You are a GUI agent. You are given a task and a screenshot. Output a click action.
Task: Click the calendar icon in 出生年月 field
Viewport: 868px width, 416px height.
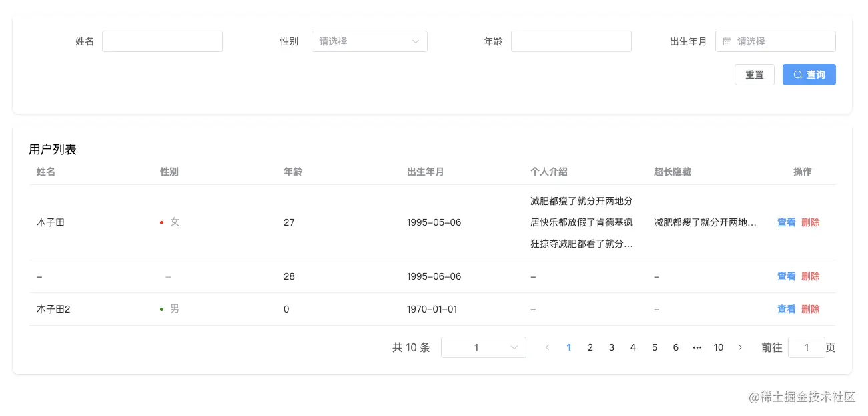point(727,41)
